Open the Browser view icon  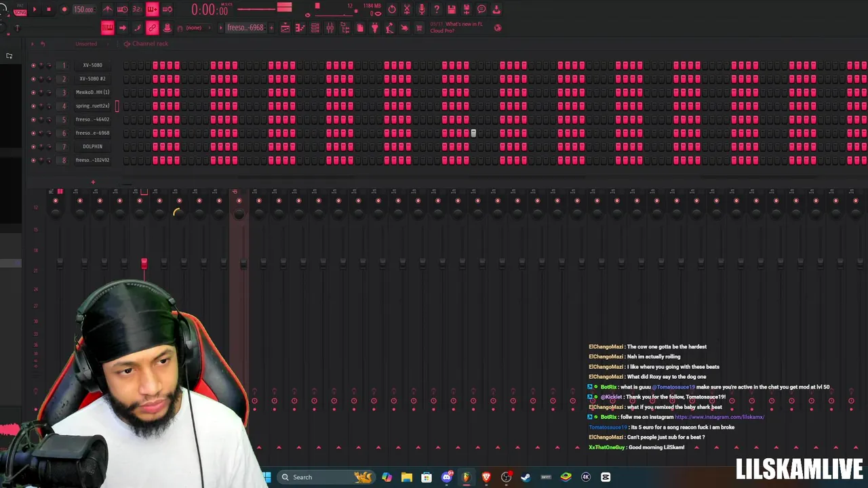345,28
